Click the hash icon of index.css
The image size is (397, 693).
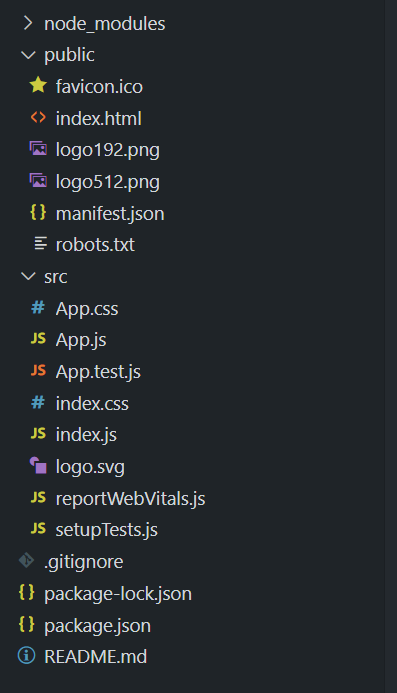coord(38,403)
